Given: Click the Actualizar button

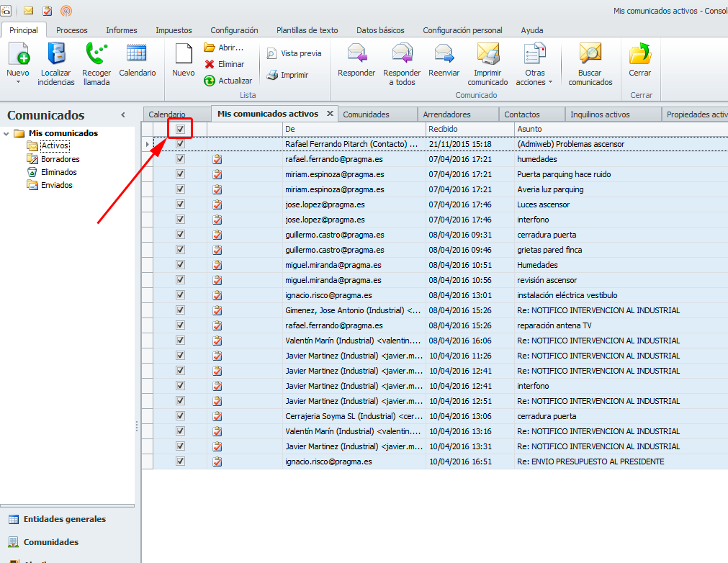Looking at the screenshot, I should 228,81.
